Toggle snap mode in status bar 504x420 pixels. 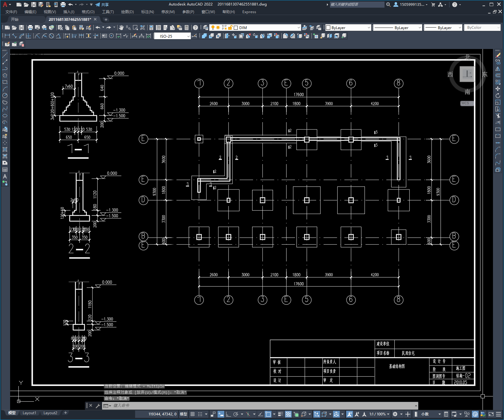coord(200,414)
